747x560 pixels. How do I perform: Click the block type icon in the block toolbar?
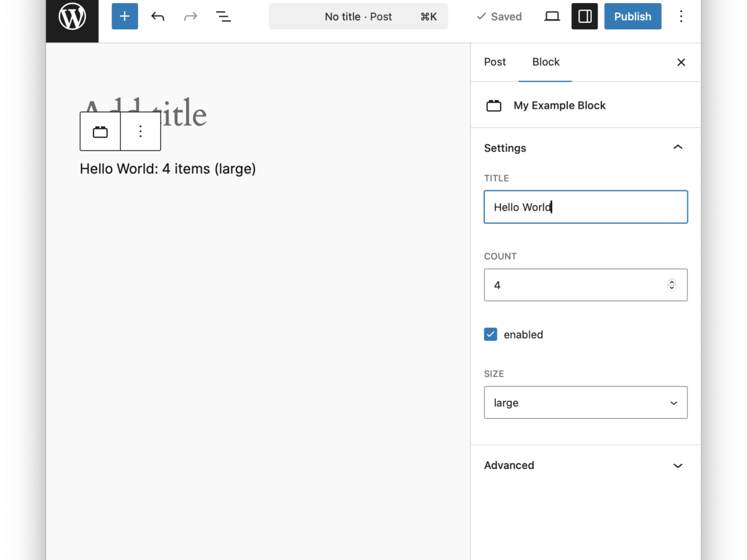point(100,131)
